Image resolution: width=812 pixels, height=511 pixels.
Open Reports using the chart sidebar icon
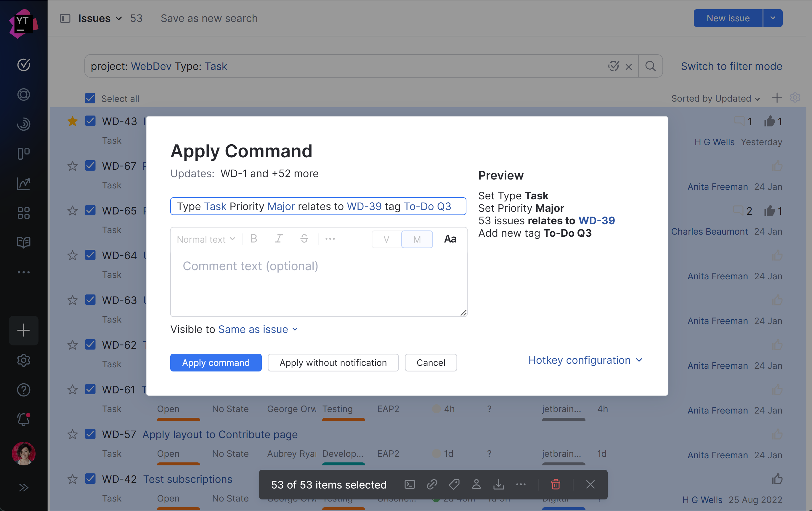click(x=23, y=184)
